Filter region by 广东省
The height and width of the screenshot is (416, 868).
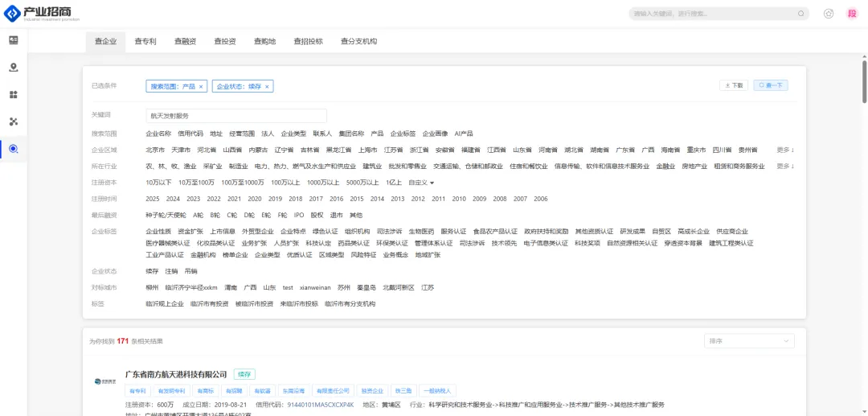point(625,150)
